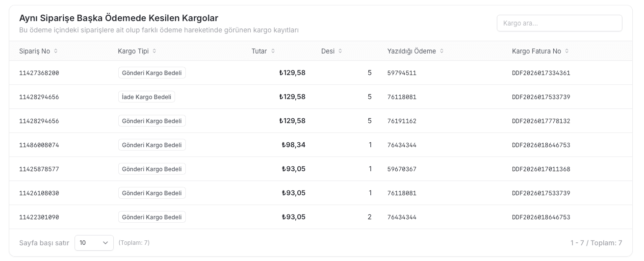This screenshot has width=644, height=261.
Task: Click invoice number DDF2026017011368
Action: 541,169
